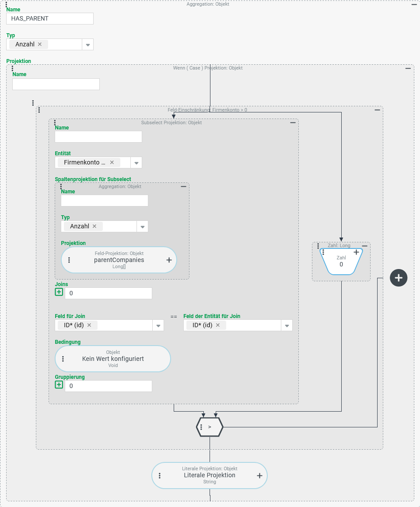
Task: Open Feld der Entität für Join dropdown
Action: (x=287, y=325)
